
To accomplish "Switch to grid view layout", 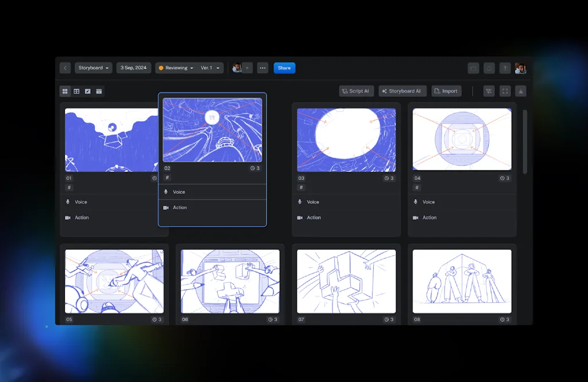I will click(65, 91).
